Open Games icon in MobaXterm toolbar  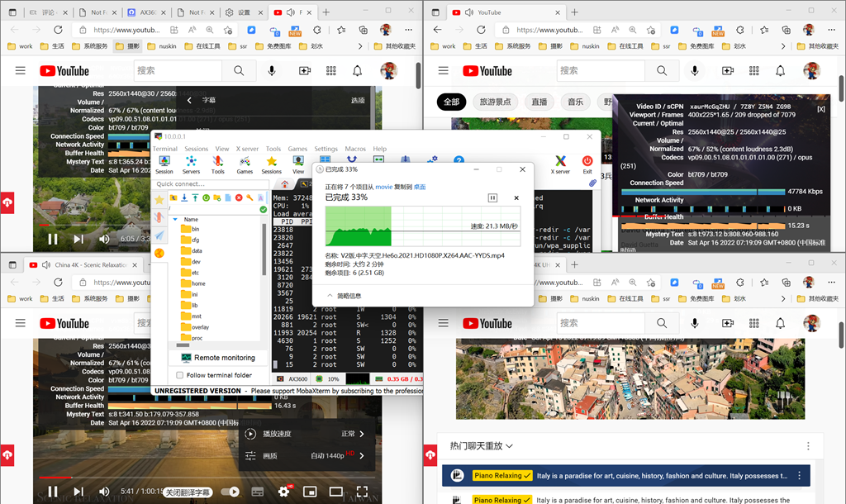pyautogui.click(x=245, y=164)
